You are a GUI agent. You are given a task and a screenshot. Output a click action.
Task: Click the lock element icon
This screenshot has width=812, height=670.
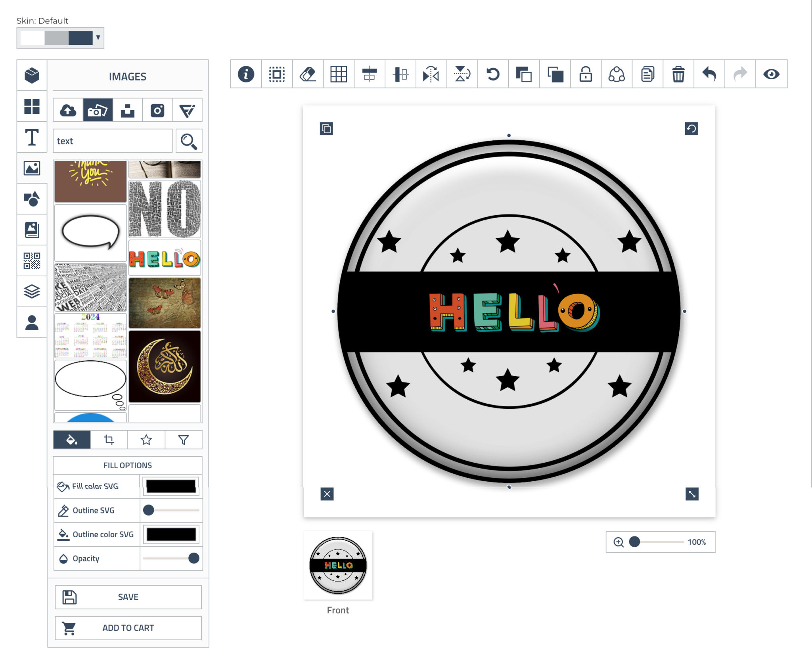585,74
